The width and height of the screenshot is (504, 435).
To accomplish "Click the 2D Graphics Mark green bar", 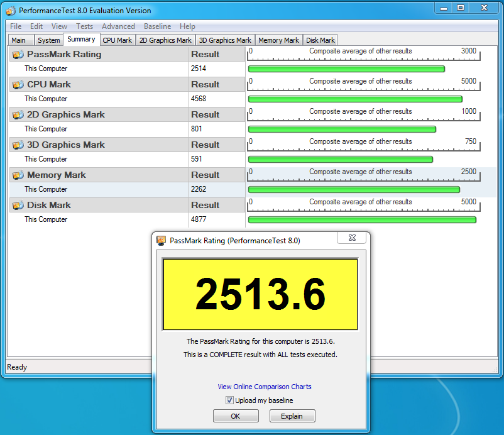I will [342, 129].
